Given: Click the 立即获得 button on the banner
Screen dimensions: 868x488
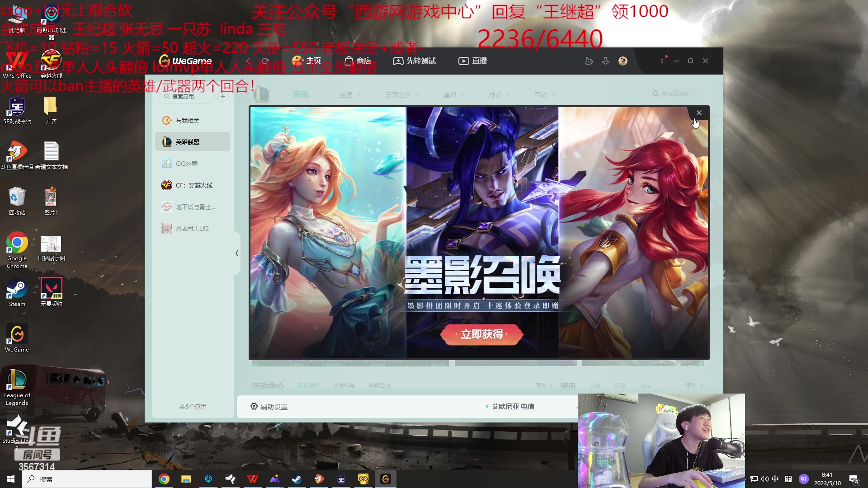Looking at the screenshot, I should click(481, 334).
